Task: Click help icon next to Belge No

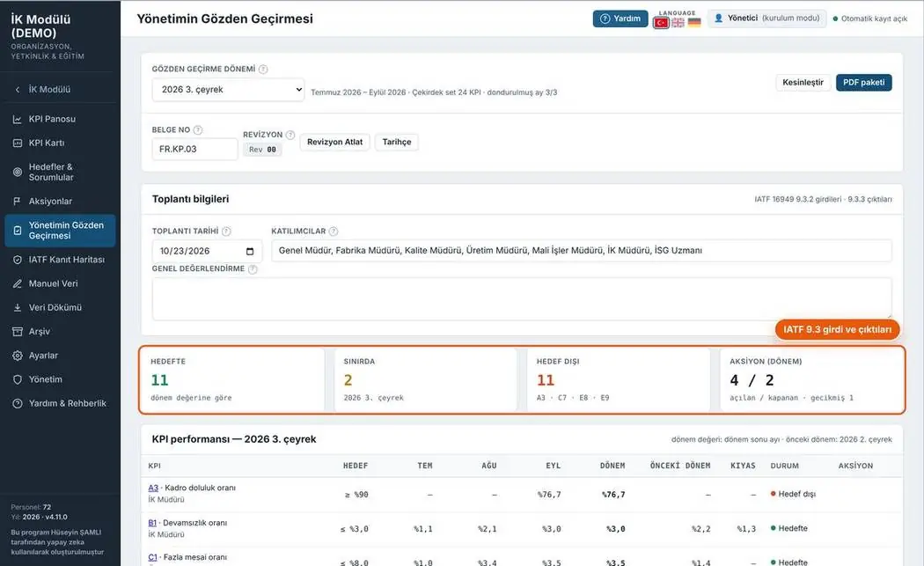Action: pyautogui.click(x=198, y=129)
